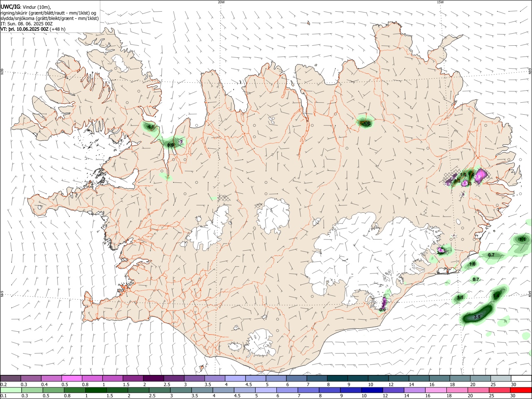The image size is (532, 399).
Task: Select the darkest purple swatch in the top legend row
Action: 153,378
